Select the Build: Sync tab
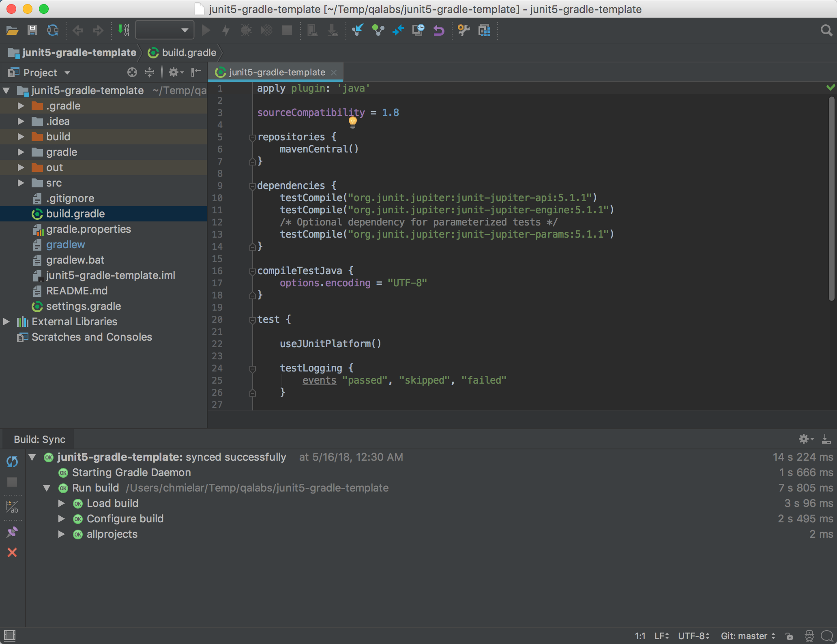Screen dimensions: 837x644 (39, 439)
